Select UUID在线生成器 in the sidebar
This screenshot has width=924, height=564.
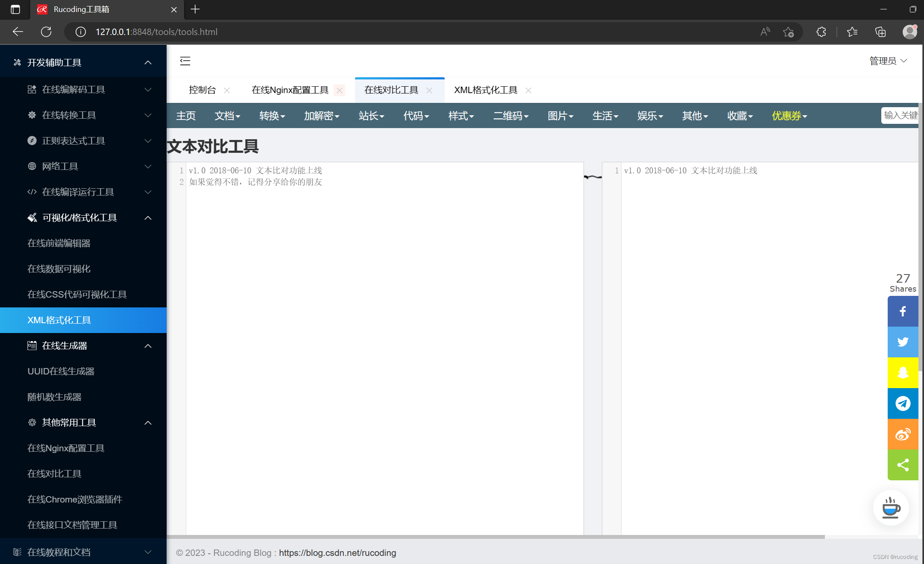pyautogui.click(x=61, y=371)
